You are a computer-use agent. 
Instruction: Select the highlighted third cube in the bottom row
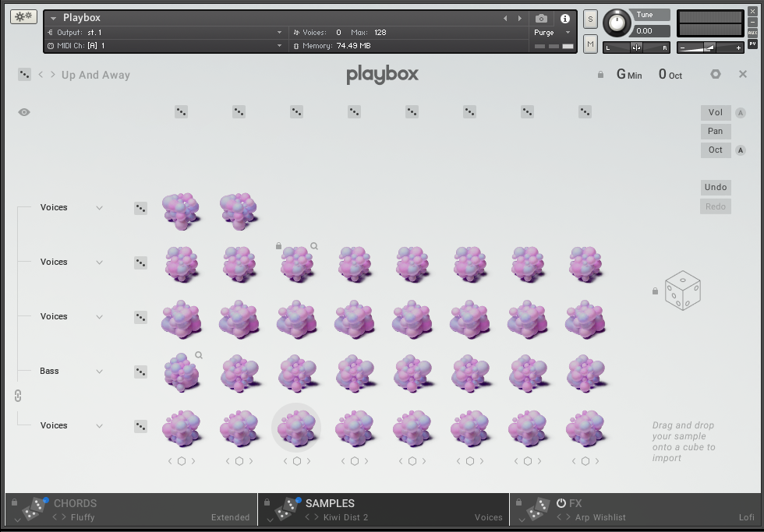coord(296,428)
